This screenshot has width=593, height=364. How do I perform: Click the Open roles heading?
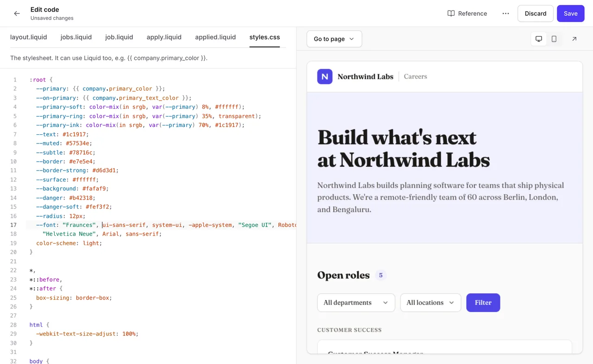tap(343, 275)
